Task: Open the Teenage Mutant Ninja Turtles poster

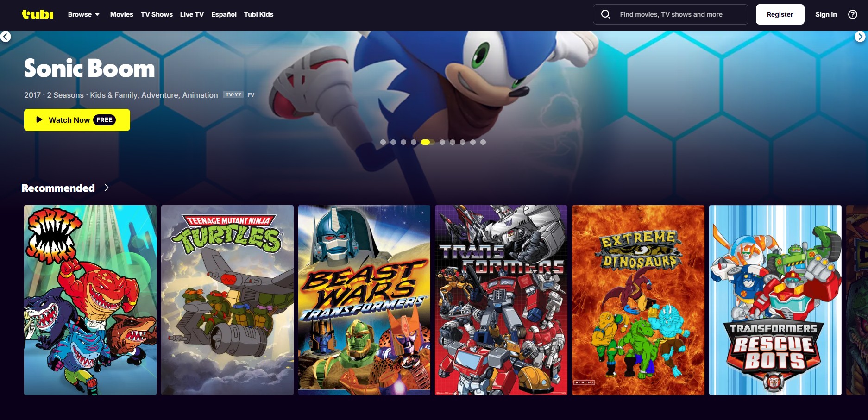Action: 227,300
